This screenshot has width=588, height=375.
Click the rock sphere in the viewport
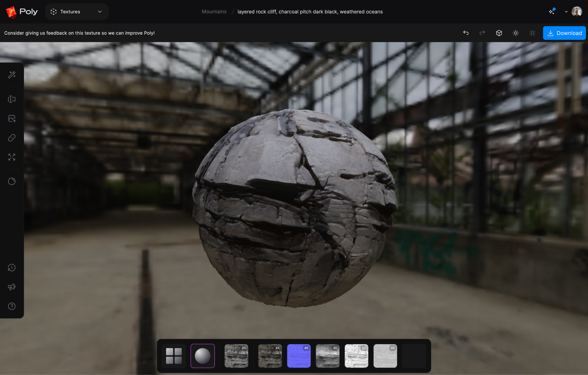tap(295, 208)
